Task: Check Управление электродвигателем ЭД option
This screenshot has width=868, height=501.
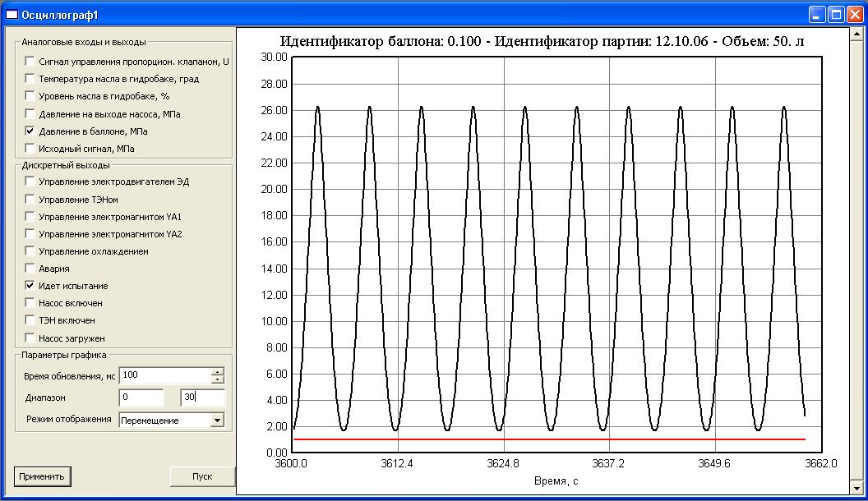Action: click(30, 182)
